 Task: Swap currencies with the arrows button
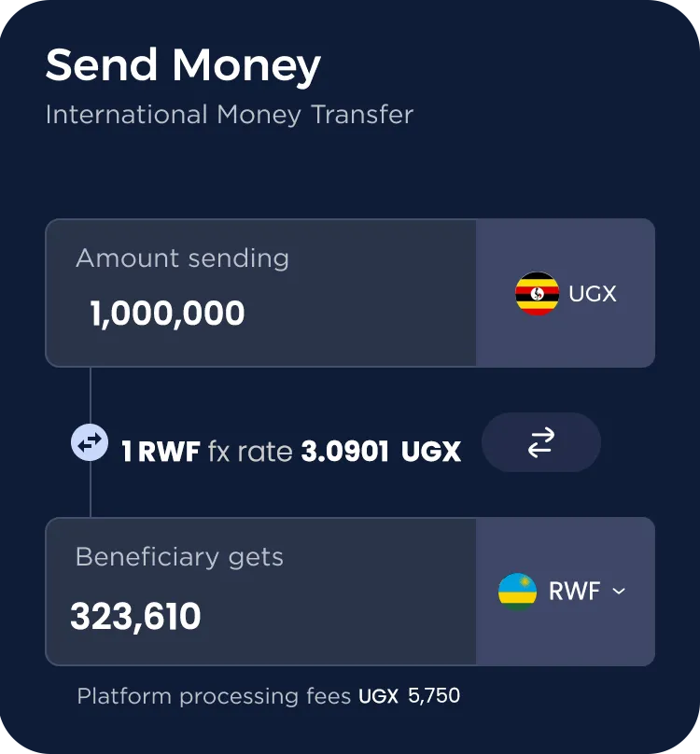pos(541,442)
